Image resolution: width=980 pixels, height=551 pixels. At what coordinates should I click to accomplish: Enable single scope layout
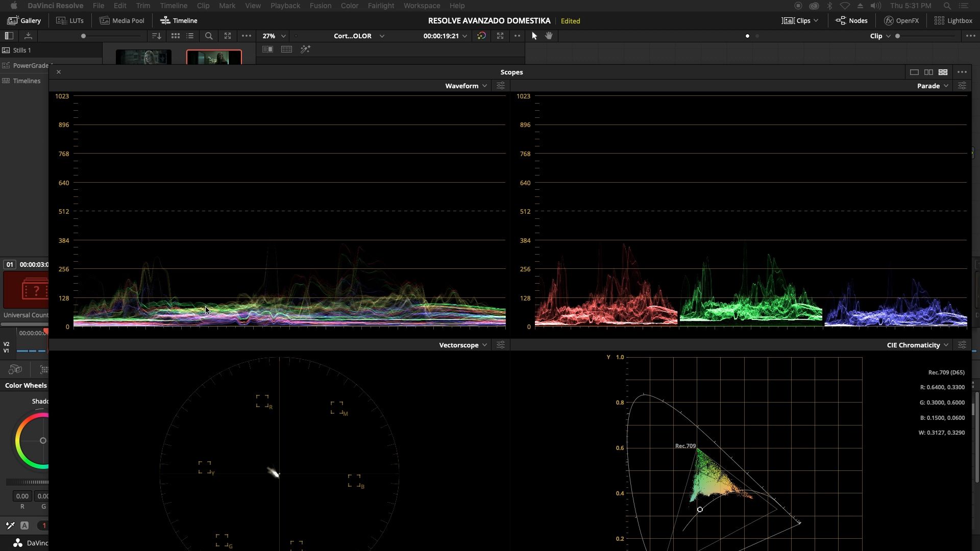[x=914, y=72]
